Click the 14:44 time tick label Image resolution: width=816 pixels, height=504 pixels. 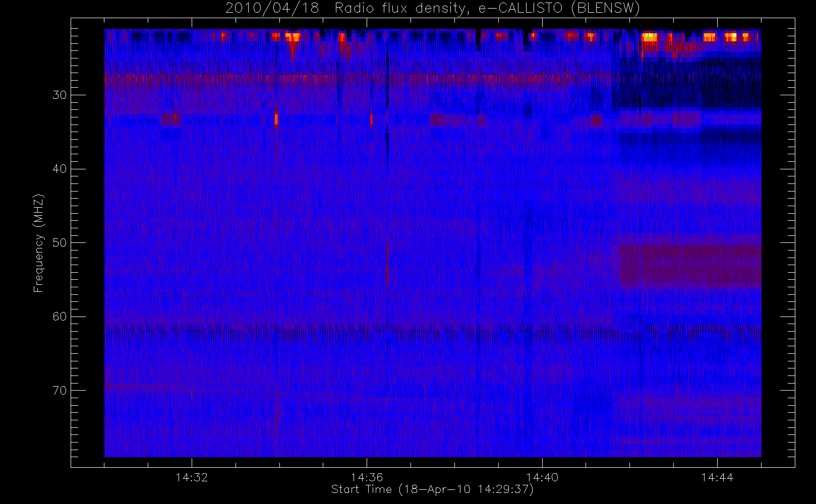pos(717,477)
